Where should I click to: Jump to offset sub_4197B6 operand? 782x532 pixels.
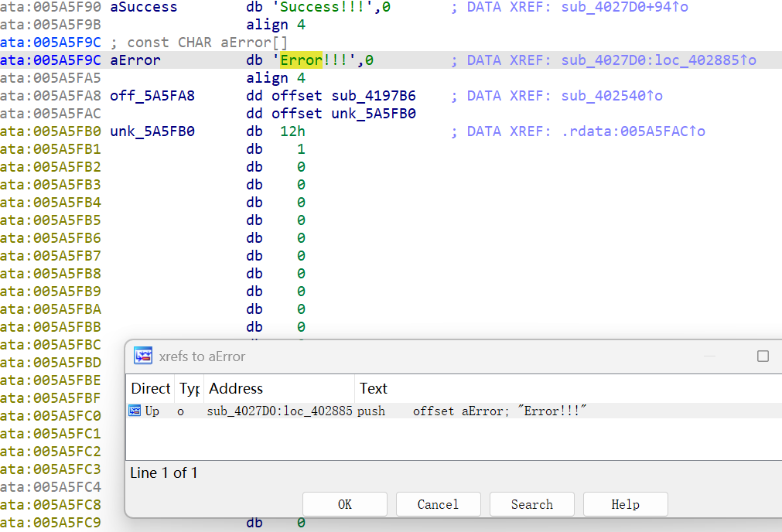[x=374, y=96]
